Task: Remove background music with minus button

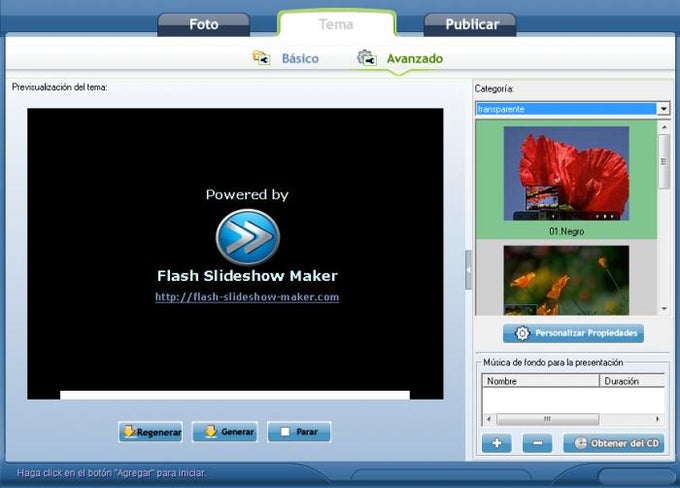Action: coord(537,443)
